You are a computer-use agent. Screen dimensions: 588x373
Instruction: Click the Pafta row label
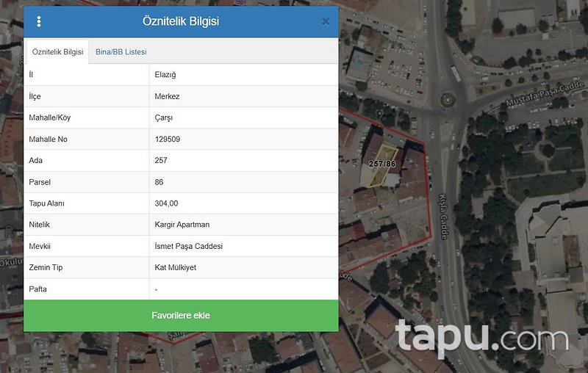pyautogui.click(x=38, y=289)
